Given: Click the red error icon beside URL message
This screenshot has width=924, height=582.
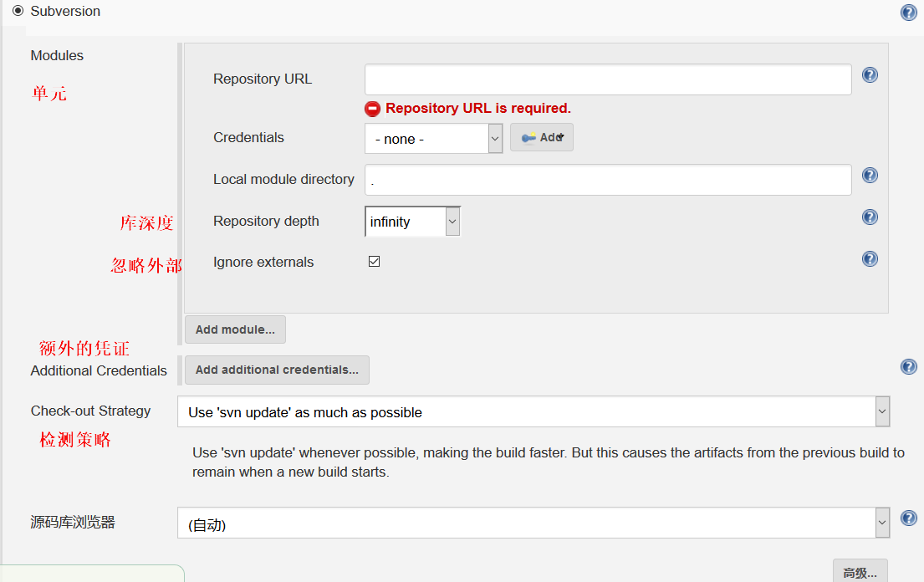Looking at the screenshot, I should tap(372, 109).
